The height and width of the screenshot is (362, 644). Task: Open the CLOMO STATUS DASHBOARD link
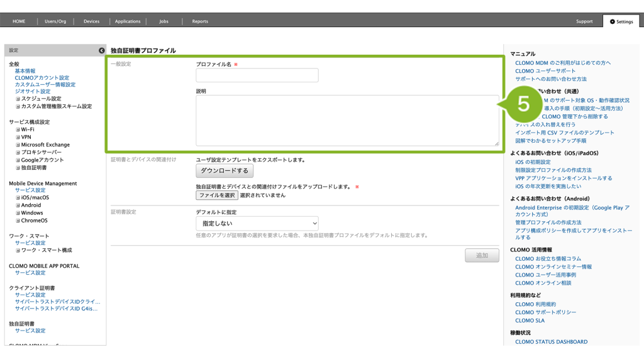[x=551, y=342]
